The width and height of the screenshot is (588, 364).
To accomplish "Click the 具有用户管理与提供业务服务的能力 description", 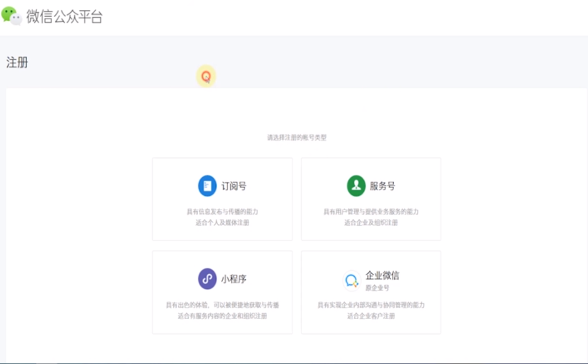I will click(x=371, y=211).
